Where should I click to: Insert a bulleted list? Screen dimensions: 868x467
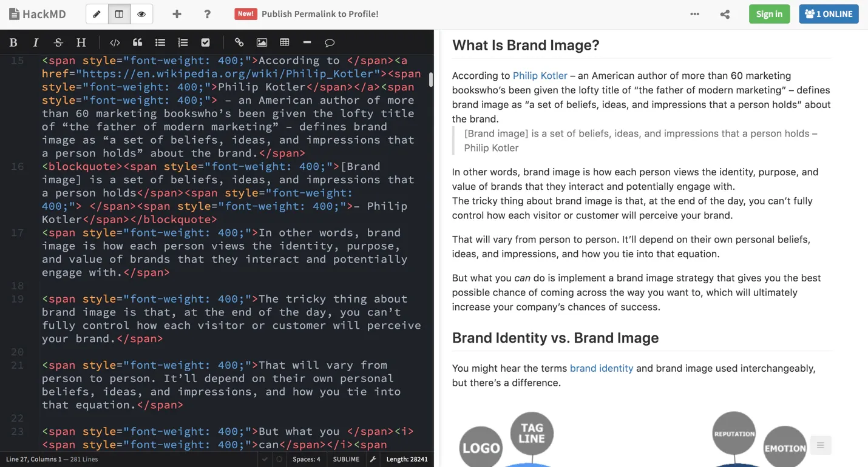coord(160,42)
